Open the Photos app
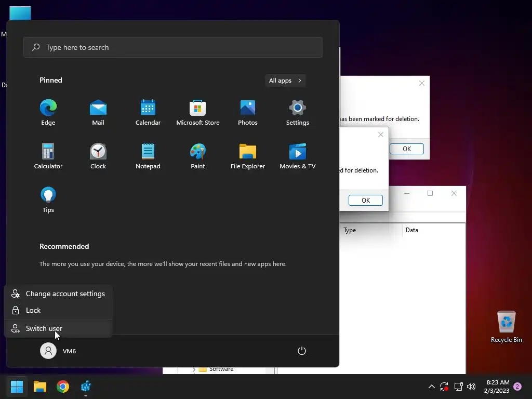 [248, 113]
